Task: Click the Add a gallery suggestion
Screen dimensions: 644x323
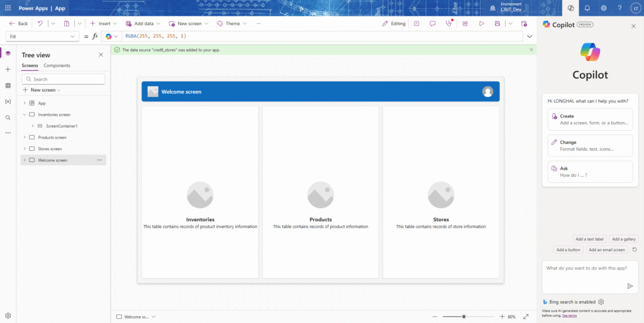Action: pos(624,239)
